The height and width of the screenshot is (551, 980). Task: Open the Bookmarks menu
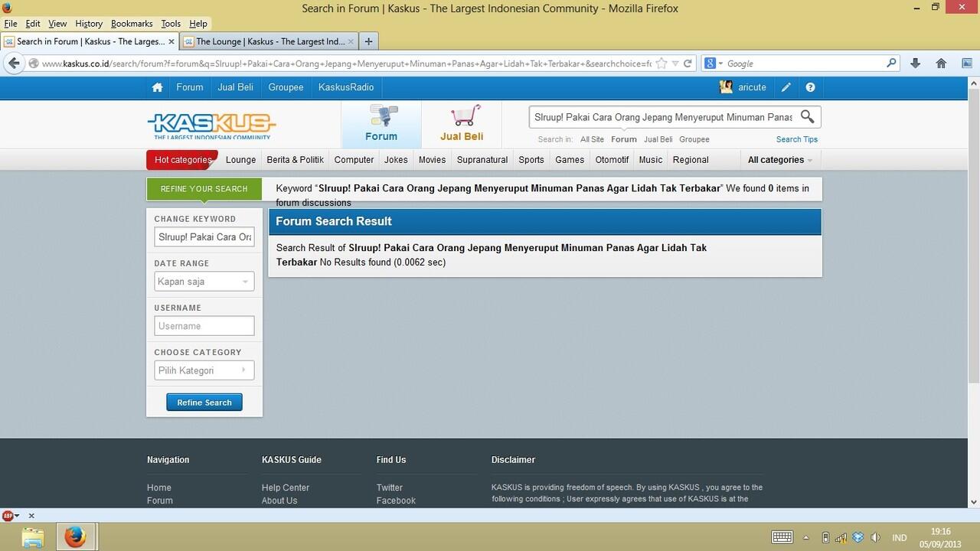(132, 24)
